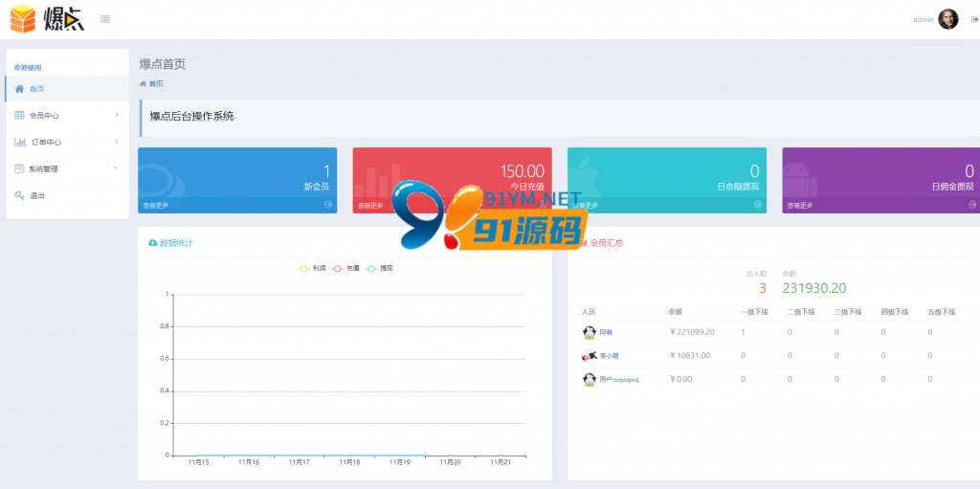Click the arrow icon on 日佣金提现 card
The width and height of the screenshot is (980, 489).
(x=972, y=205)
